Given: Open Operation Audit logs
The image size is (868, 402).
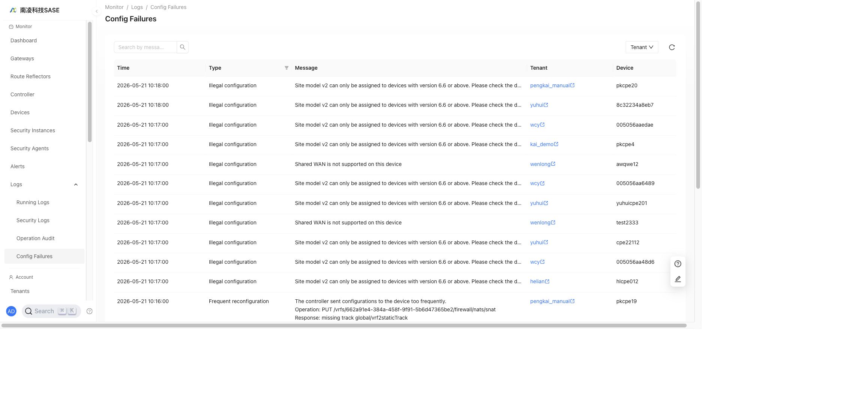Looking at the screenshot, I should (x=36, y=238).
